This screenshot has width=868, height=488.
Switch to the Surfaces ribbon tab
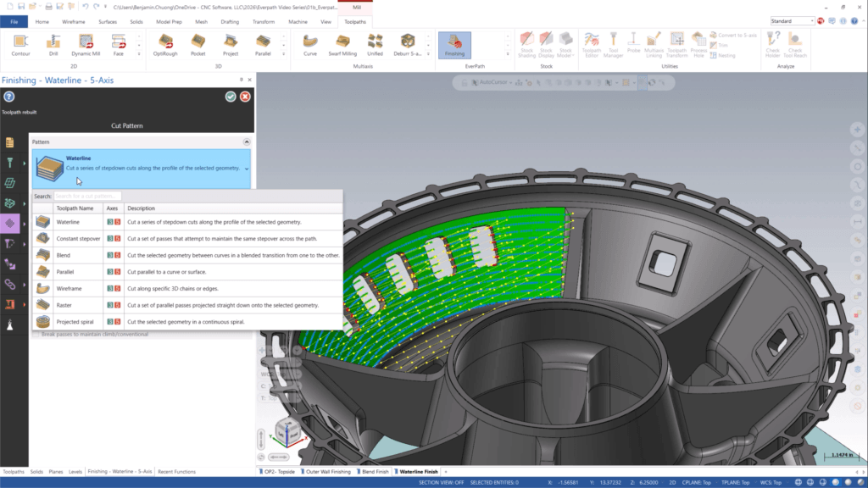(x=108, y=21)
